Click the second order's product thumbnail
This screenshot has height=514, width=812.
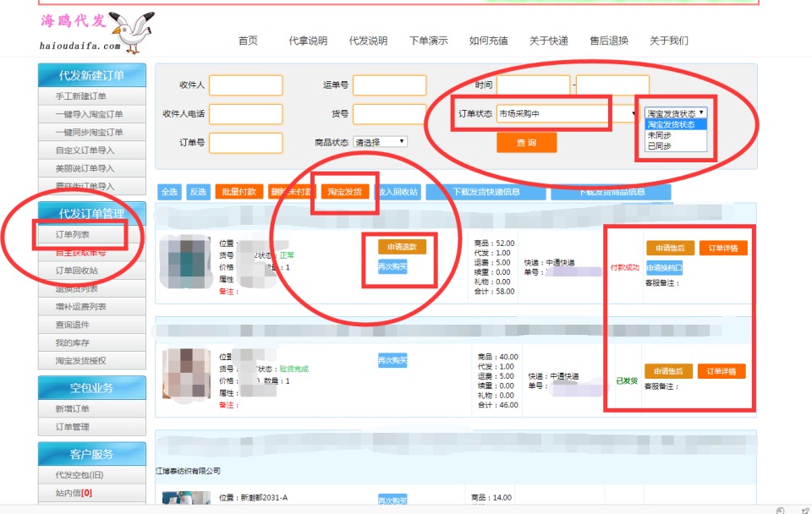(186, 370)
